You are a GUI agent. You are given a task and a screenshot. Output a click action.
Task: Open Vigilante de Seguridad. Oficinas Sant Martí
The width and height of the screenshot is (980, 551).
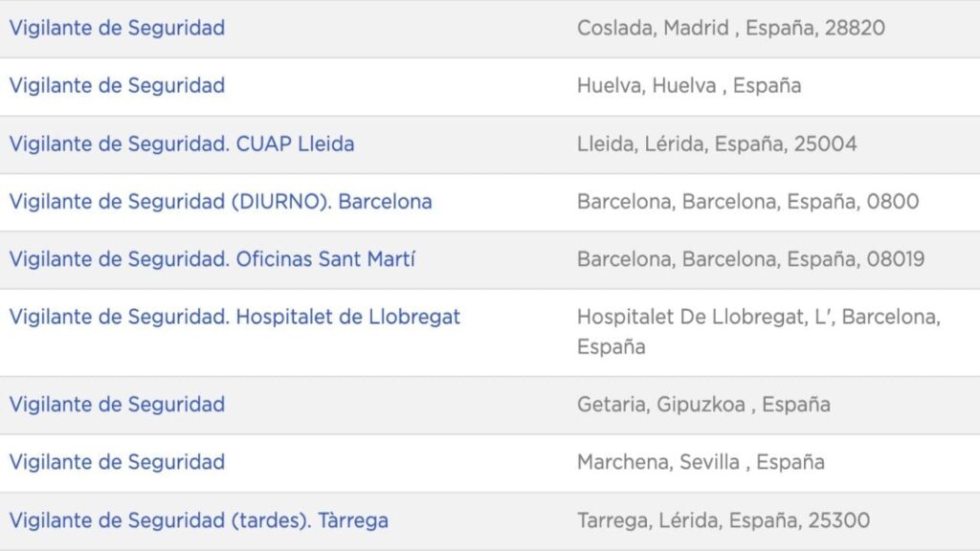(212, 259)
